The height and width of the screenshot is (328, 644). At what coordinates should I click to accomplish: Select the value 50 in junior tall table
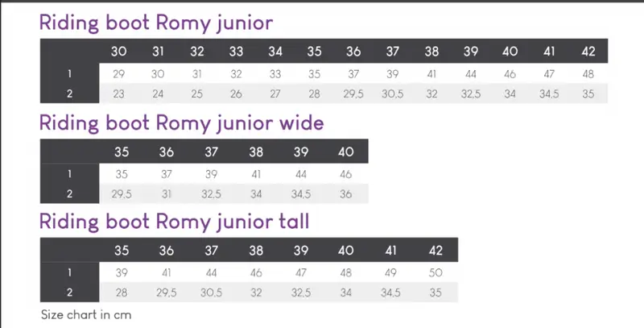[x=436, y=272]
